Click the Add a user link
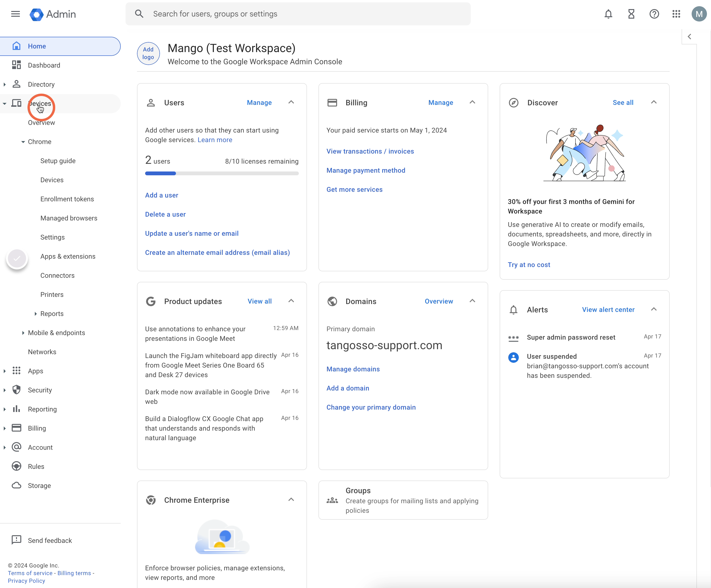 click(162, 195)
